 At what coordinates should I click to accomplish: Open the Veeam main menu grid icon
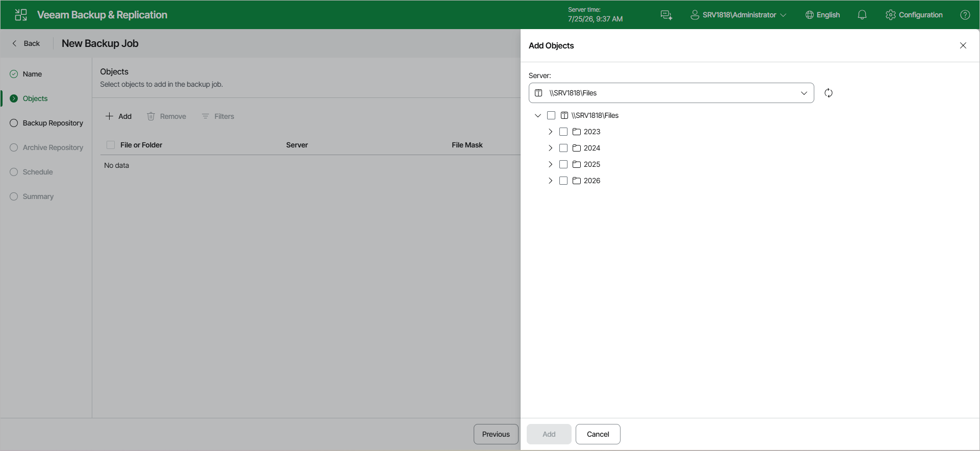point(21,15)
